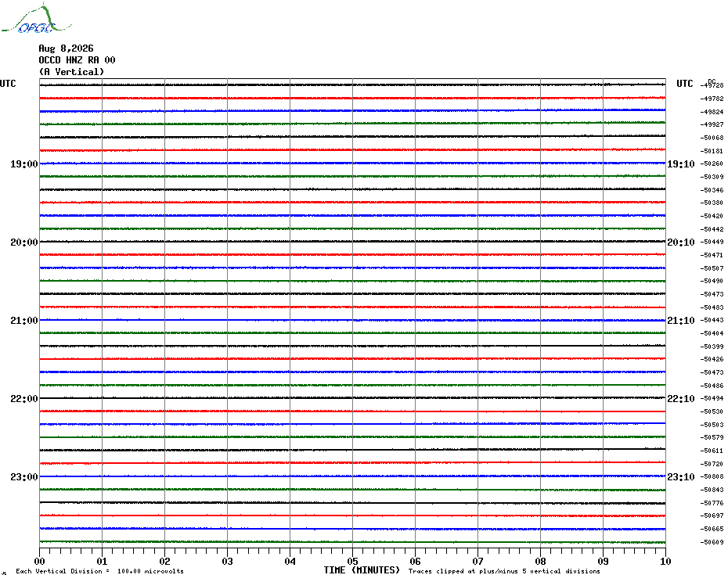Click minute tick label '05' on axis
728x582 pixels.
(352, 561)
